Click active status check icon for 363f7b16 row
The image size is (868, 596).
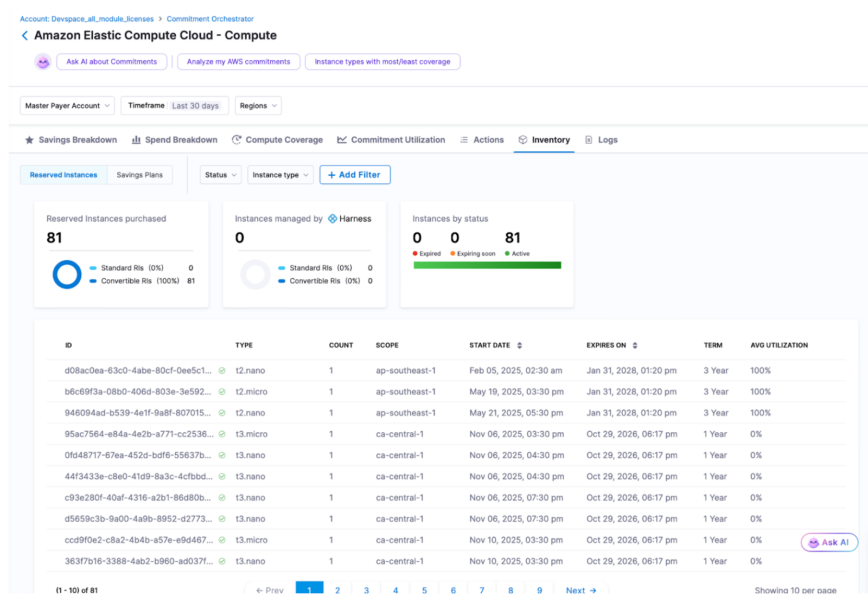[222, 561]
